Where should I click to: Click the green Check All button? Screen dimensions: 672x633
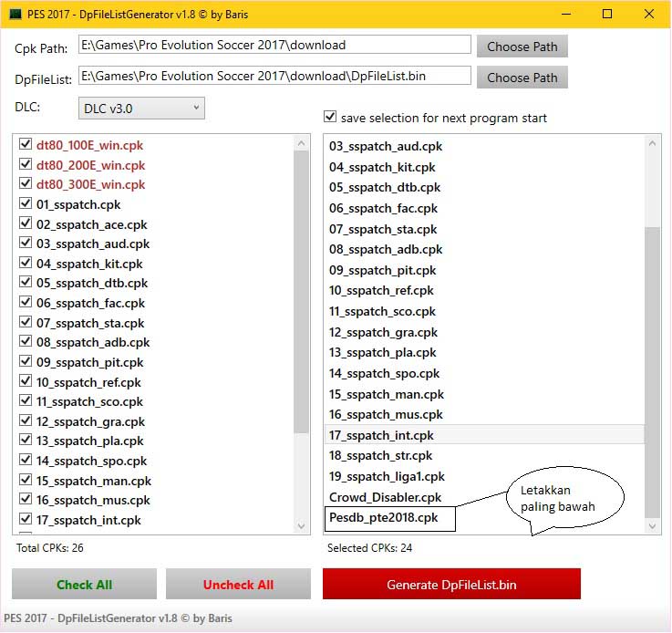coord(85,584)
